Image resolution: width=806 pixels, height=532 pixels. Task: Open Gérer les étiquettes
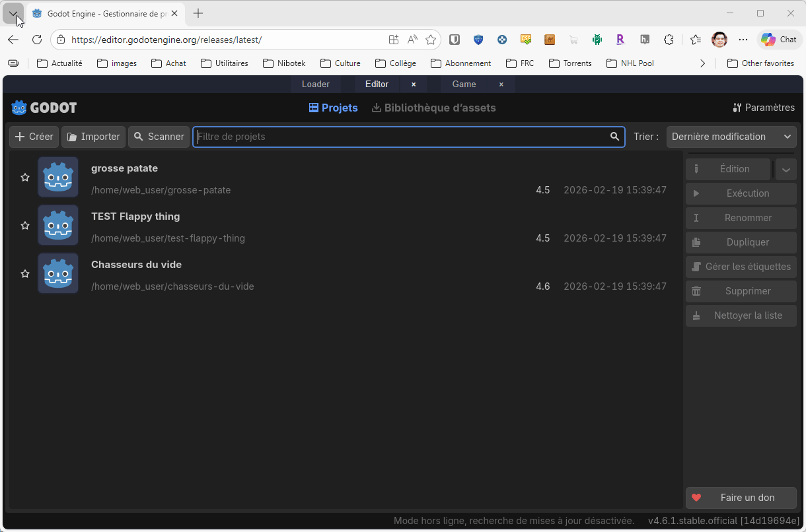pyautogui.click(x=741, y=267)
